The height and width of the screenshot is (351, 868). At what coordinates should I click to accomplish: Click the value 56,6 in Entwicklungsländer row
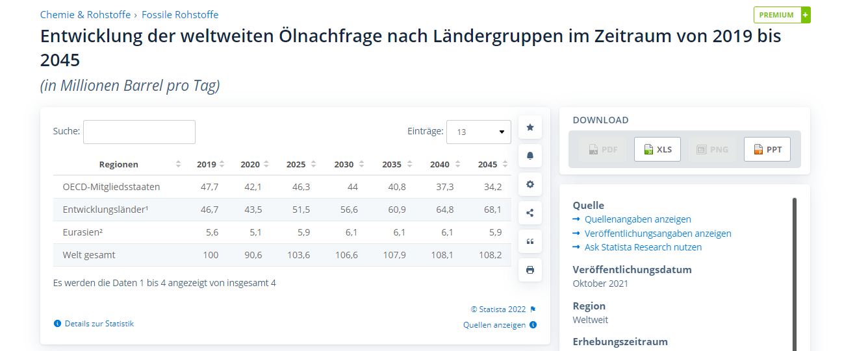(x=349, y=210)
